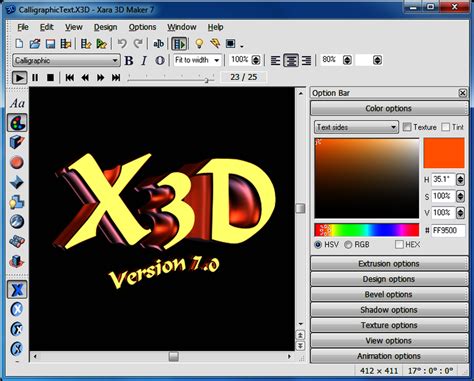Viewport: 474px width, 381px height.
Task: Toggle the outline text O icon
Action: pos(160,60)
